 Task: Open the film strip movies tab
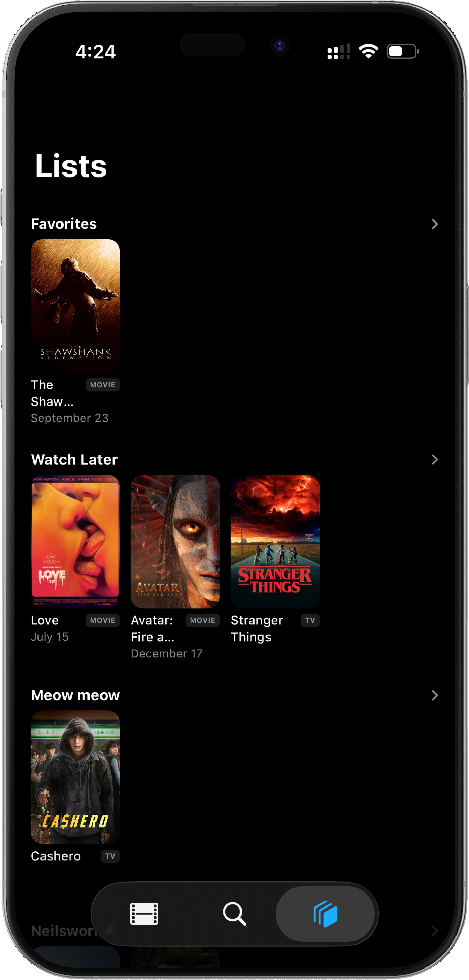[144, 913]
